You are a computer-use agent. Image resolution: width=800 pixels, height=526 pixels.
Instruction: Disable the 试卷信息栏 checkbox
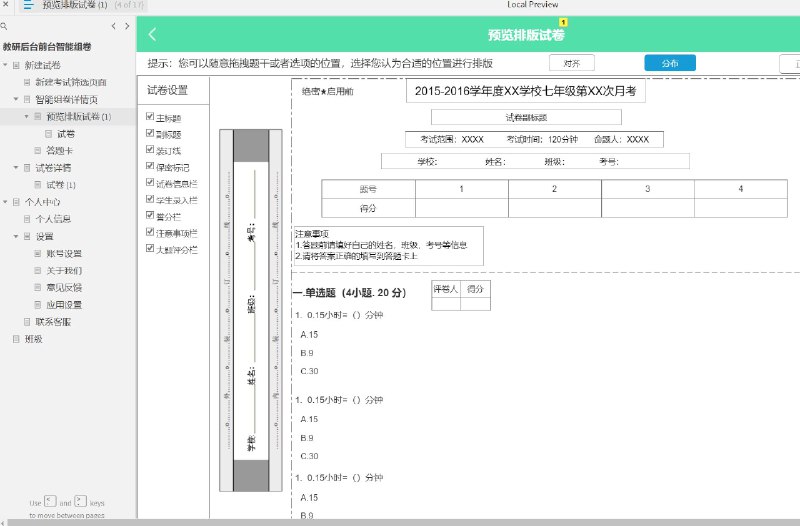click(150, 183)
